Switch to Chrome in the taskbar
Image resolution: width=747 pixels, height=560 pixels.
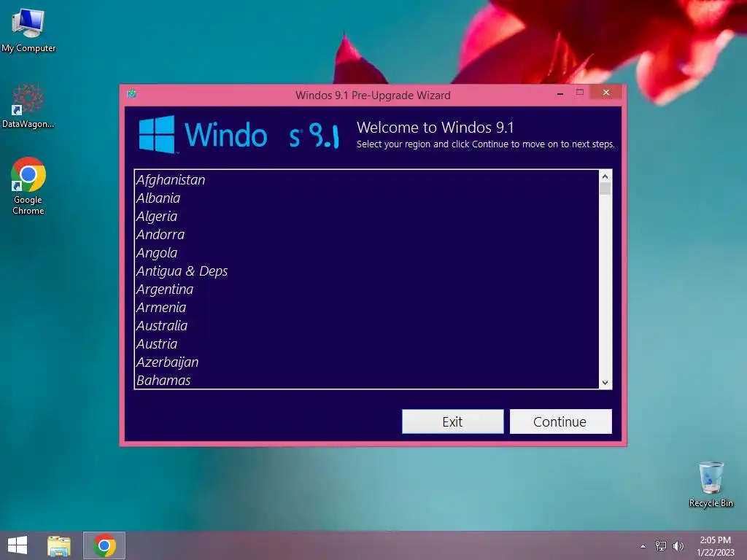click(104, 545)
